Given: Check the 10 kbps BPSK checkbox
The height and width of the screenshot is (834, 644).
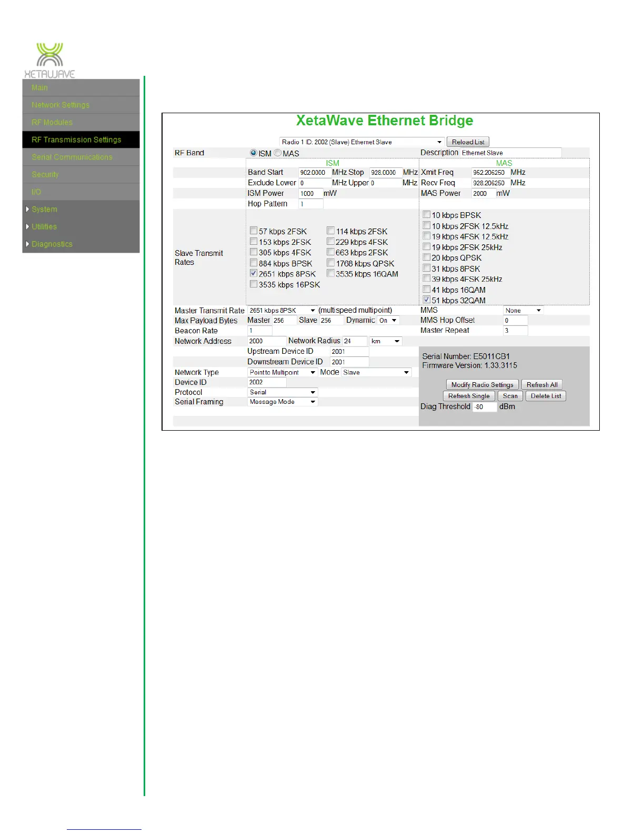Looking at the screenshot, I should (427, 214).
